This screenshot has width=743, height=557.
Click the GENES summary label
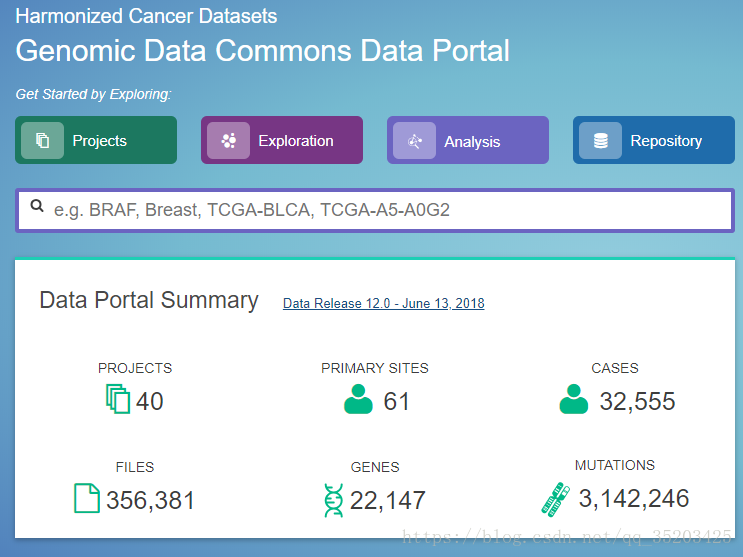375,467
